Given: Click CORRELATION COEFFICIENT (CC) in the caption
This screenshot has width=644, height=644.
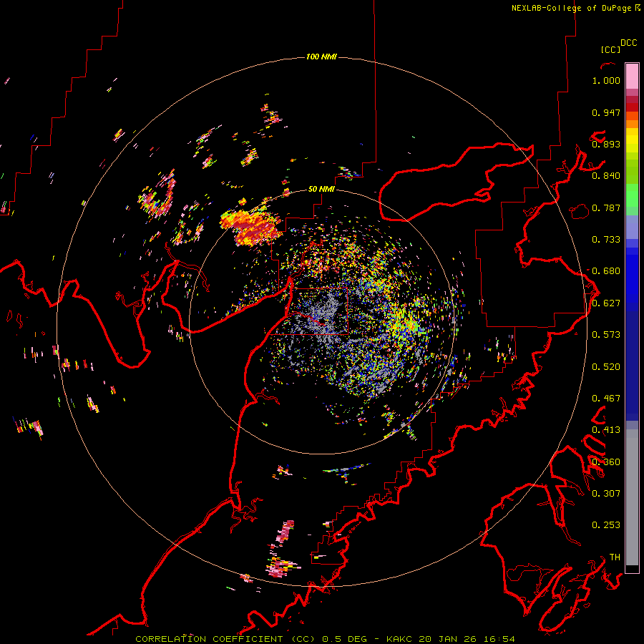Looking at the screenshot, I should pyautogui.click(x=225, y=639).
